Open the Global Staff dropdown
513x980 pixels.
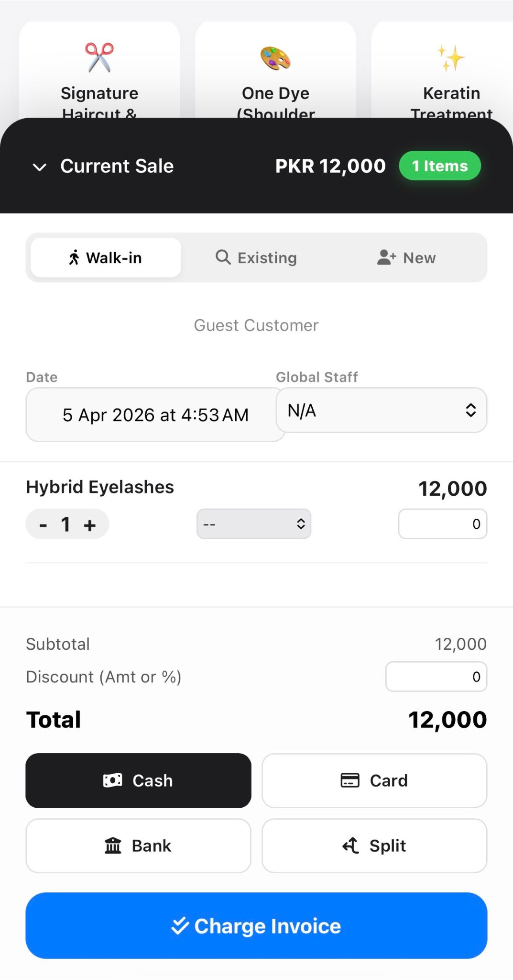(381, 411)
